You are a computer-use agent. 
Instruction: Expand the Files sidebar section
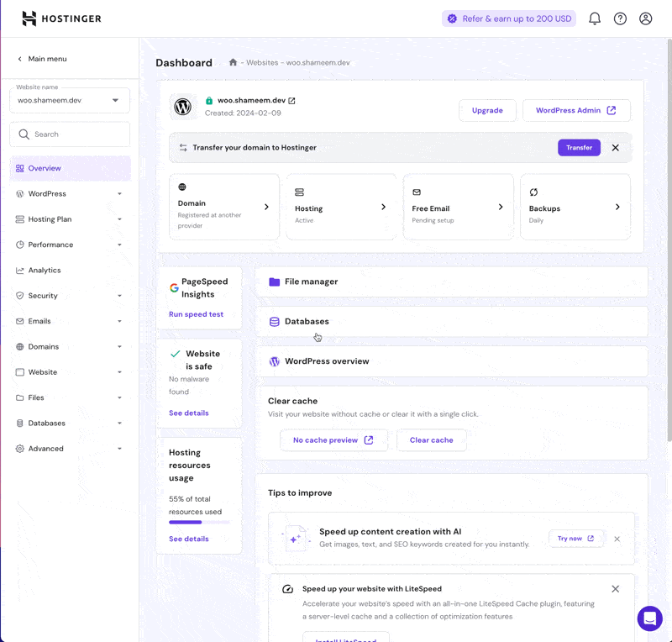click(x=119, y=397)
